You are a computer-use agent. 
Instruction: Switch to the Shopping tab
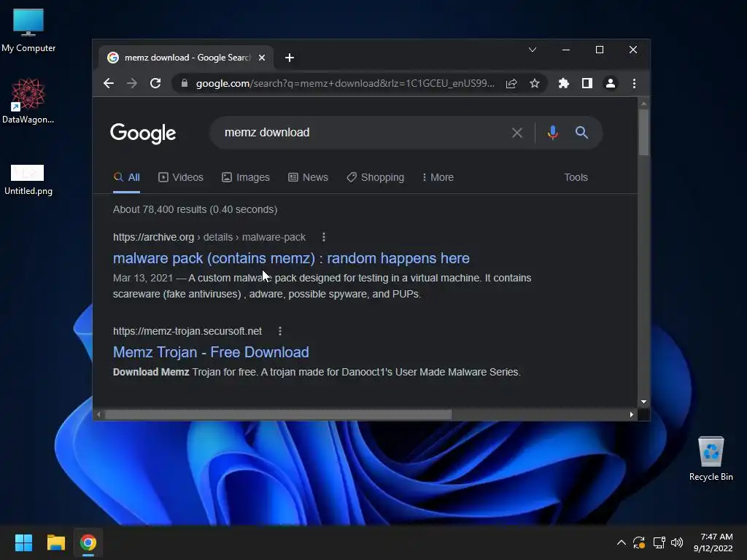click(x=376, y=177)
